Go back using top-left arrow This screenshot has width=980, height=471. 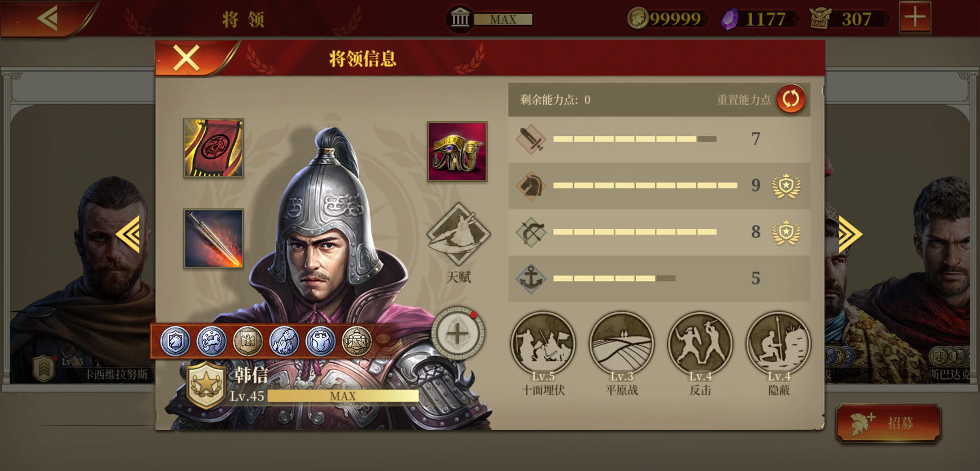click(x=48, y=18)
